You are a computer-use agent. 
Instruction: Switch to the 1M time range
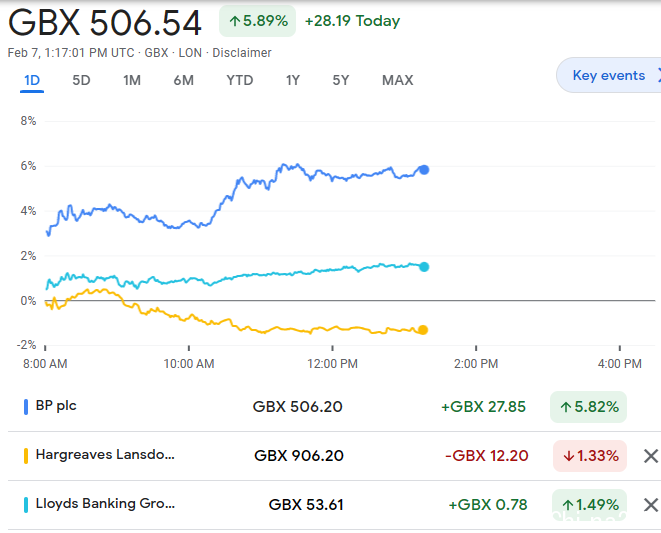pos(132,80)
